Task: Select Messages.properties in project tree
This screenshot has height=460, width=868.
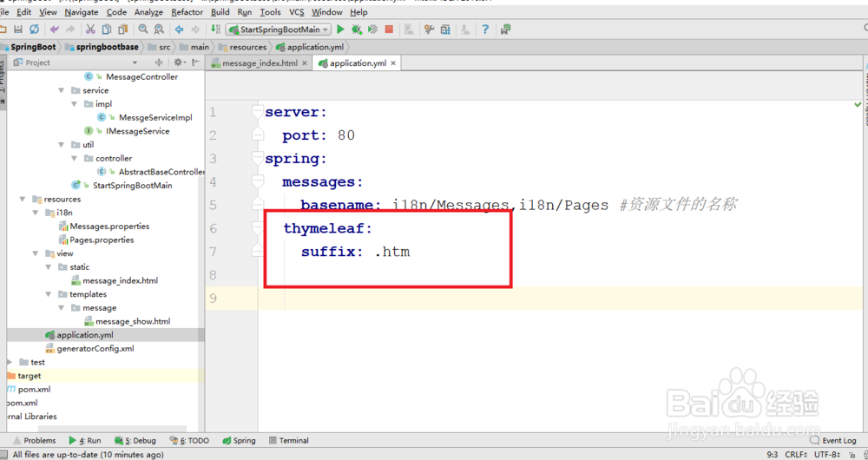Action: pyautogui.click(x=109, y=226)
